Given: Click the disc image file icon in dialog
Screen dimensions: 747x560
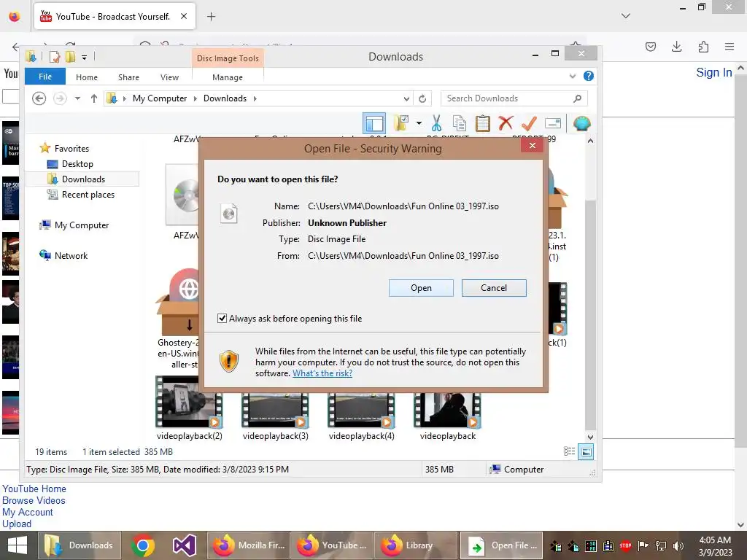Looking at the screenshot, I should (x=228, y=214).
